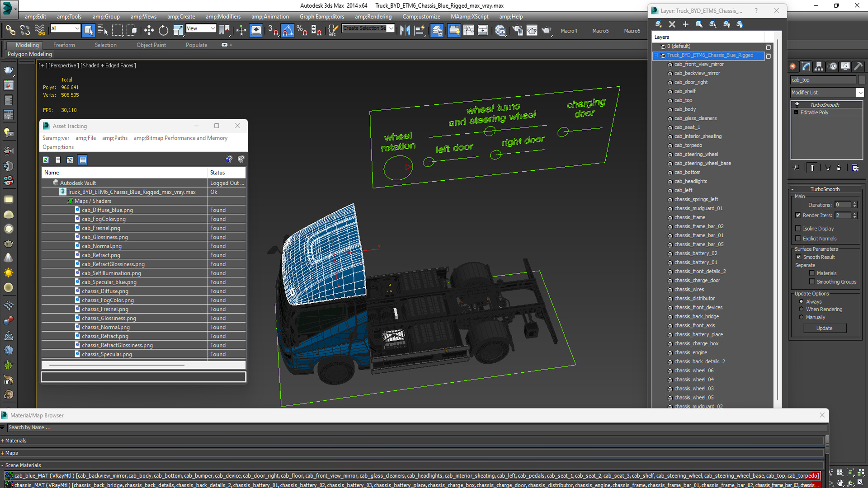868x488 pixels.
Task: Toggle the Percent Snap button
Action: point(302,30)
